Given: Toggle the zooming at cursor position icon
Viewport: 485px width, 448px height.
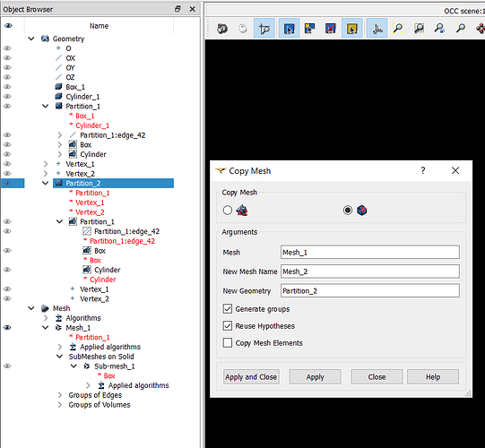Looking at the screenshot, I should tap(264, 29).
